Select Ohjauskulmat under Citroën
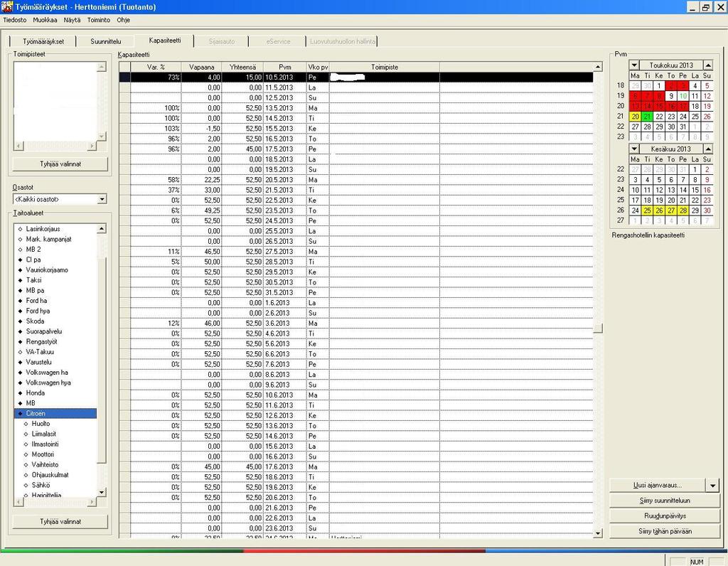Image resolution: width=728 pixels, height=566 pixels. 50,474
